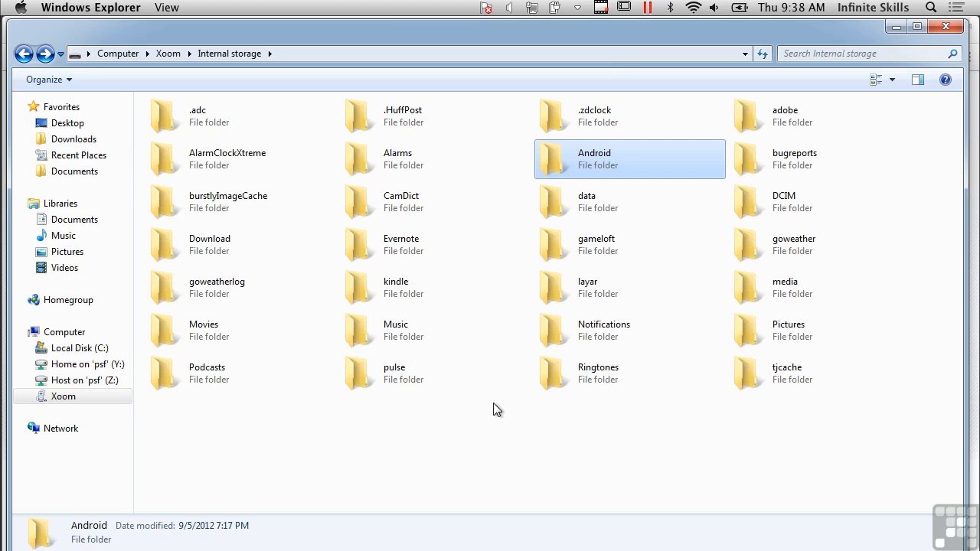Image resolution: width=980 pixels, height=551 pixels.
Task: Open the Windows Explorer menu
Action: (x=90, y=8)
